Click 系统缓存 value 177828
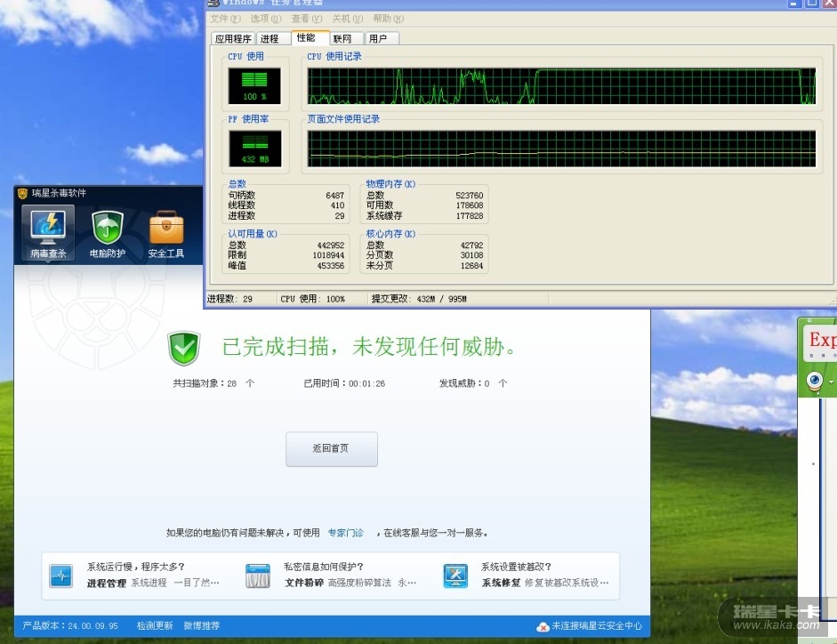 click(470, 216)
